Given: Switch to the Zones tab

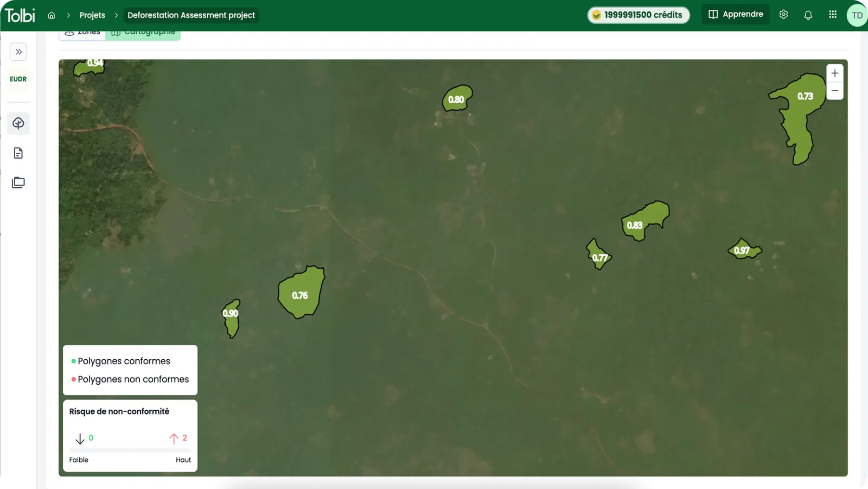Looking at the screenshot, I should (82, 33).
